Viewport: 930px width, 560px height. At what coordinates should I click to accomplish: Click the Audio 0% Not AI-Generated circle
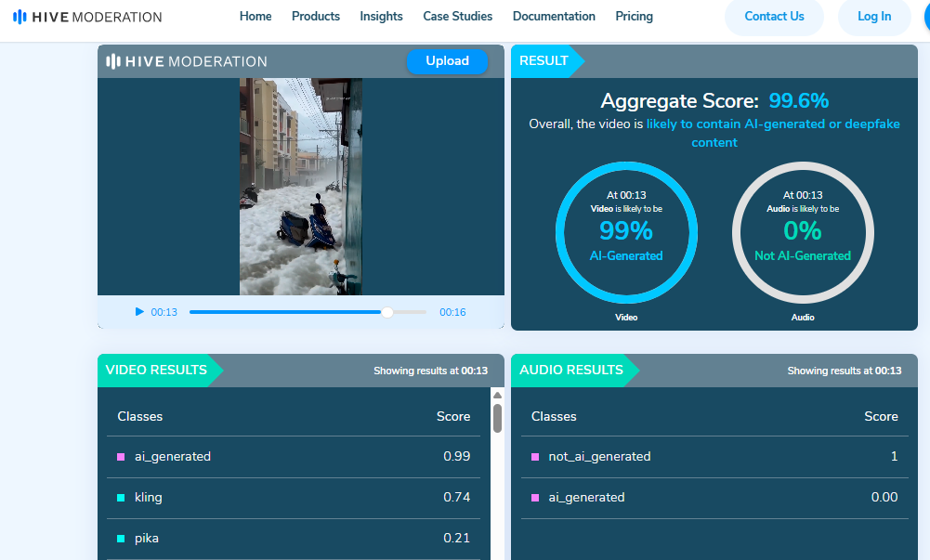[803, 231]
